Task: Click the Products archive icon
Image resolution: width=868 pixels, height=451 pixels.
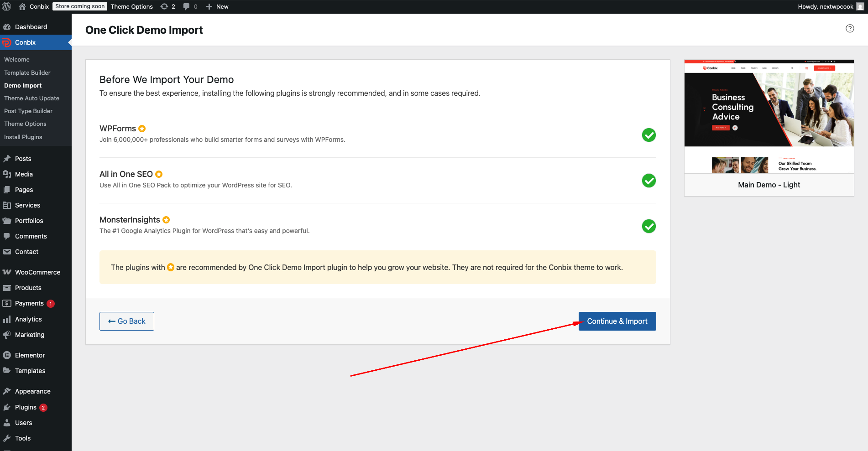Action: 7,288
